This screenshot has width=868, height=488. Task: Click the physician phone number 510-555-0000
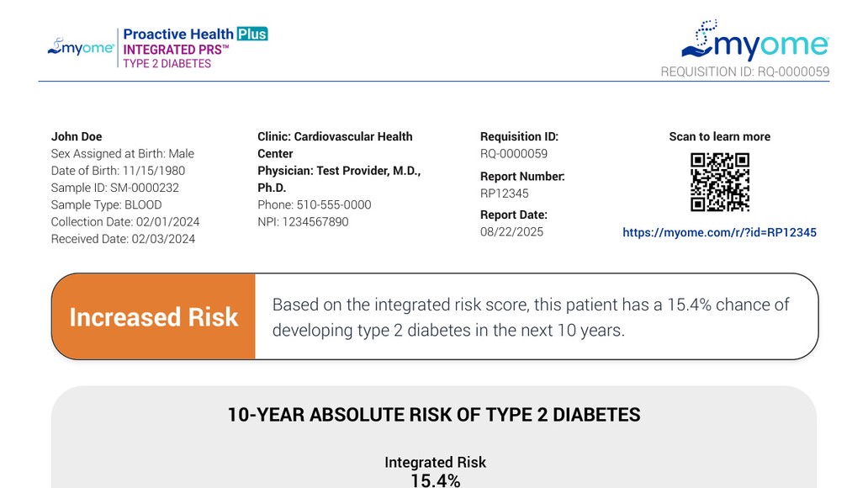point(314,204)
